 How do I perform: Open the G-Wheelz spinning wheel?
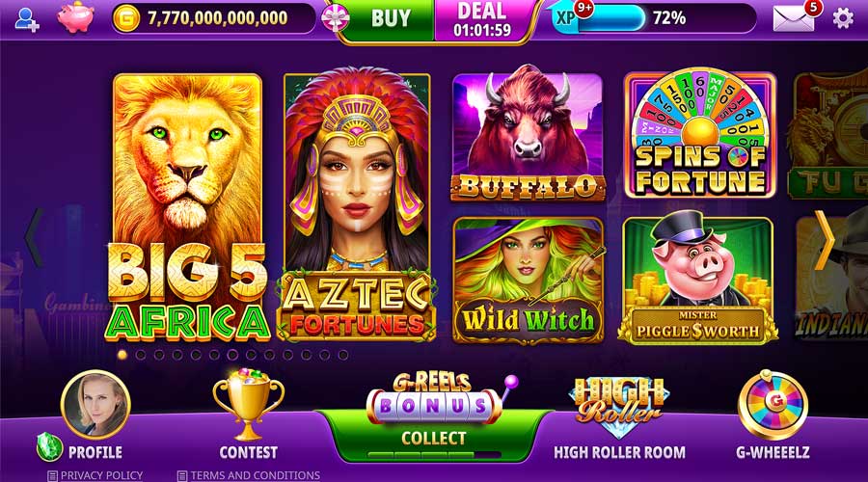[773, 406]
